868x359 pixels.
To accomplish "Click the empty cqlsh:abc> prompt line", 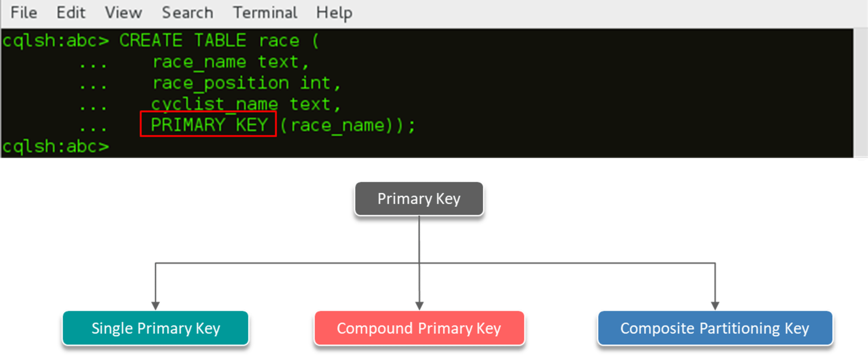I will (x=56, y=147).
